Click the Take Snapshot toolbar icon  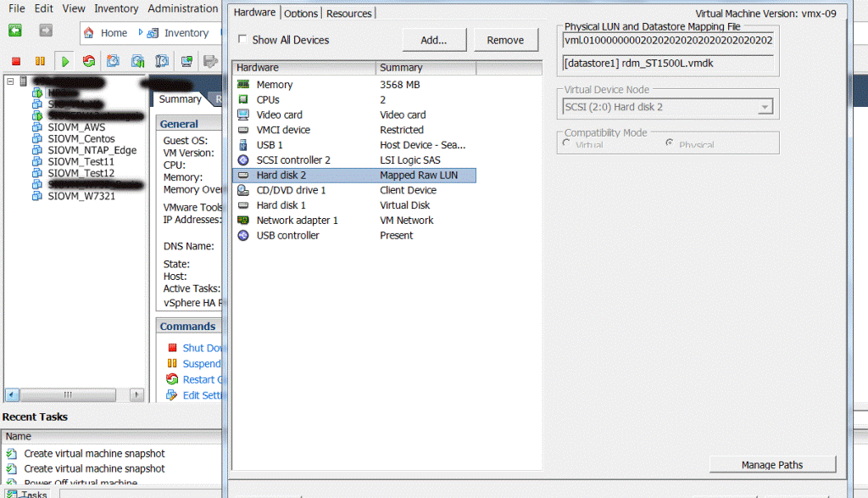(x=113, y=61)
